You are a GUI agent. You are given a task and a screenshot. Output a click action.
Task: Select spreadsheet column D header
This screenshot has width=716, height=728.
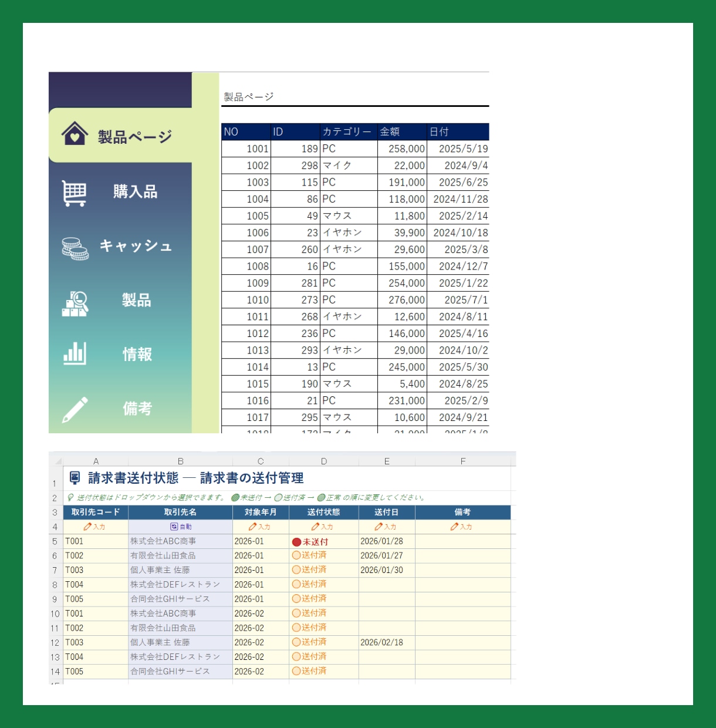pyautogui.click(x=323, y=461)
